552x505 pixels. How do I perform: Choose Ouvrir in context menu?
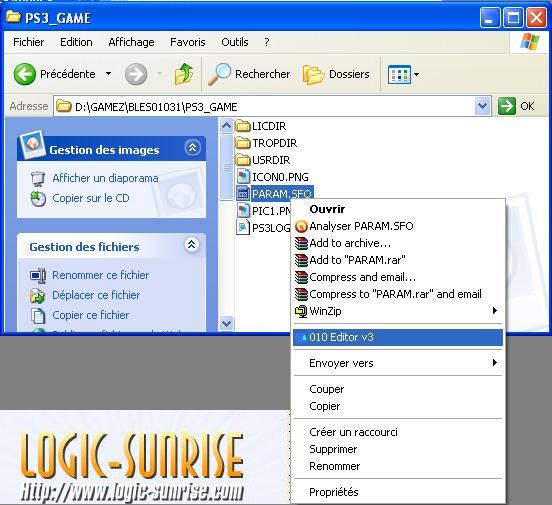398,209
